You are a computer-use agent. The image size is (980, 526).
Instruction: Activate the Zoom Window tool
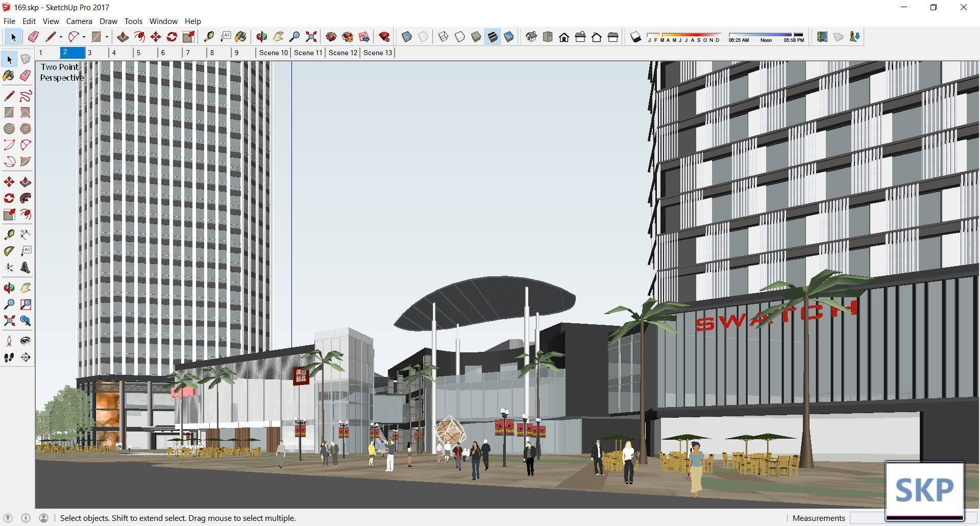pyautogui.click(x=26, y=304)
